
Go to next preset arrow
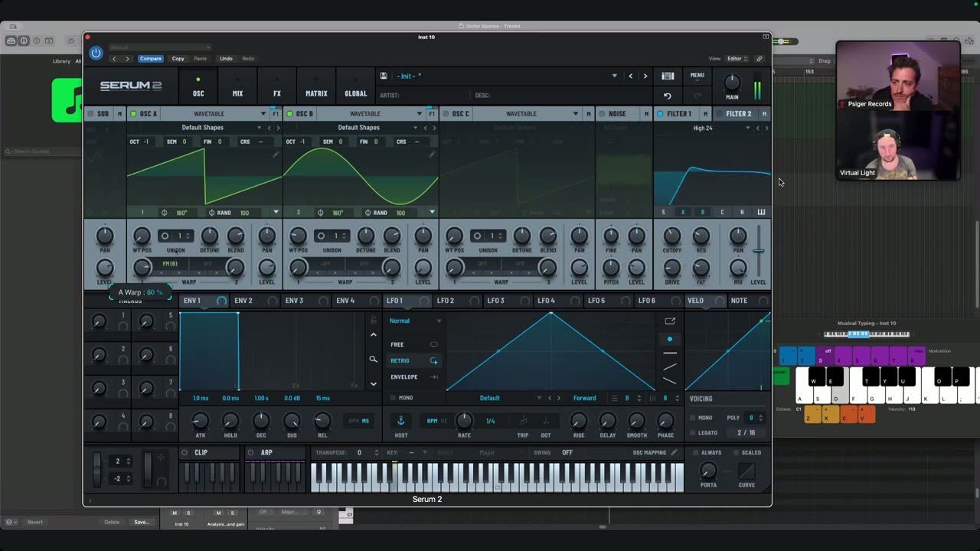(645, 76)
